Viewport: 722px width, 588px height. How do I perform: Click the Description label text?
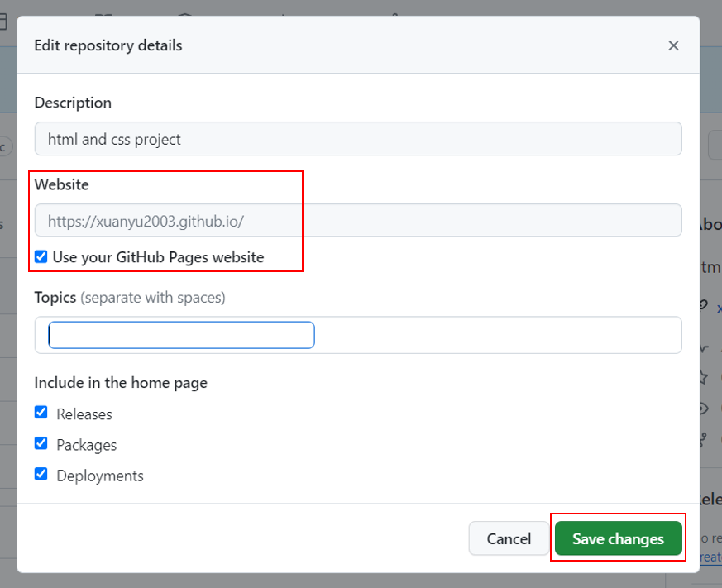coord(73,103)
